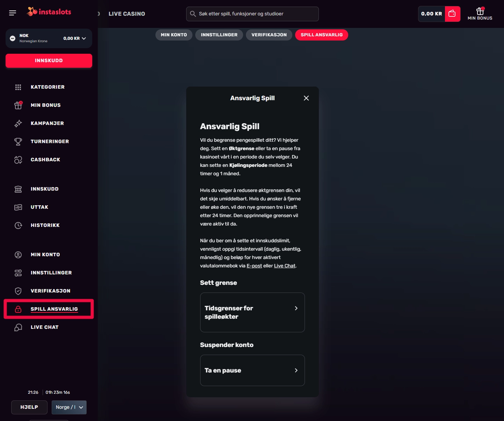Click the Kategorier grid icon
Viewport: 504px width, 421px height.
18,87
